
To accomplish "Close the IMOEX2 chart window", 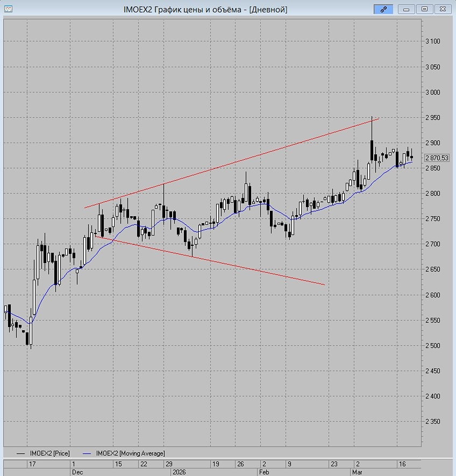I will [443, 9].
